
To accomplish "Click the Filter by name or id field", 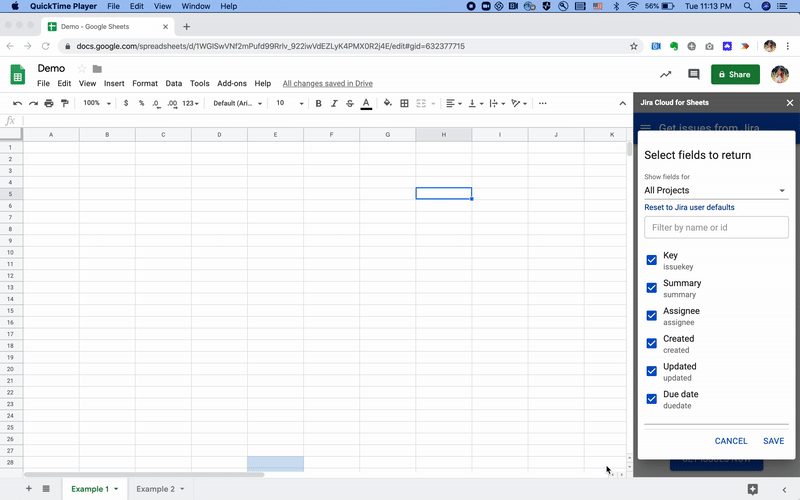I will pyautogui.click(x=716, y=228).
